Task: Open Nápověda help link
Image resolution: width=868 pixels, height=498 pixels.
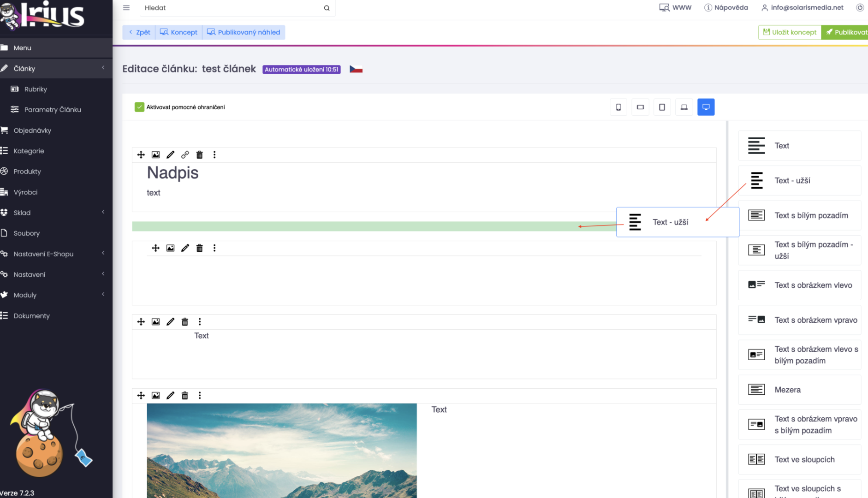Action: tap(726, 7)
